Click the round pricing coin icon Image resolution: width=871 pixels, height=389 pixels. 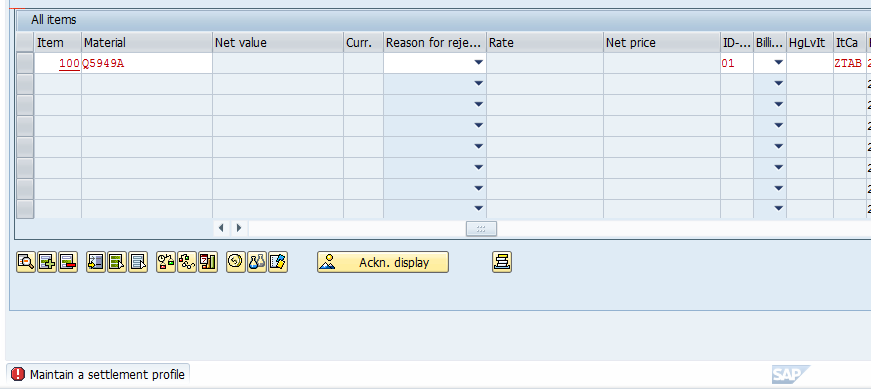tap(236, 262)
